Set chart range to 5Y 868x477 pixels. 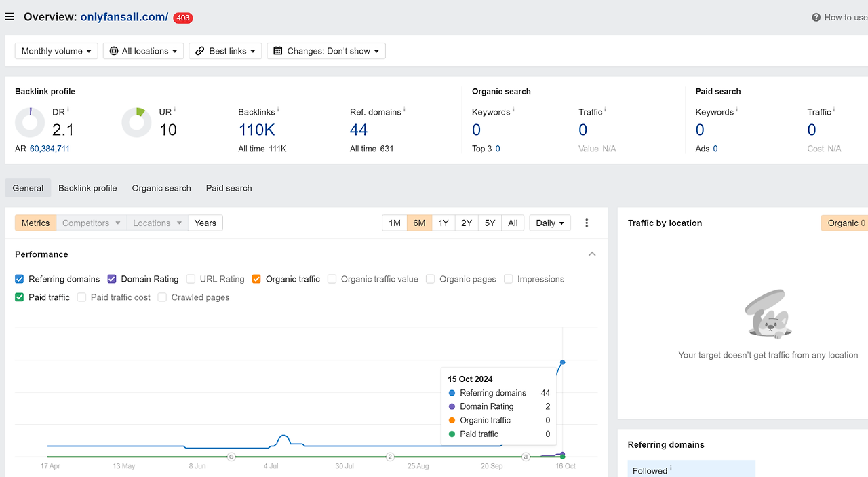(x=490, y=223)
